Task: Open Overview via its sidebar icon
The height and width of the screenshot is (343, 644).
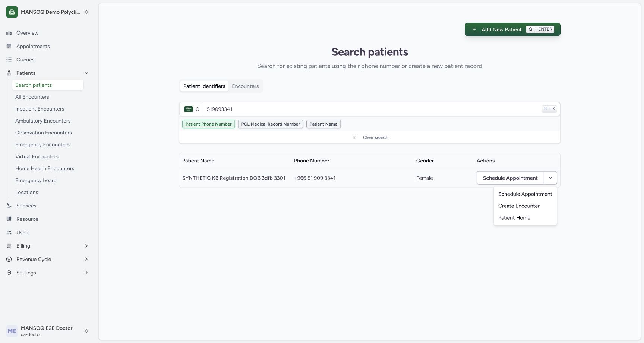Action: [9, 33]
